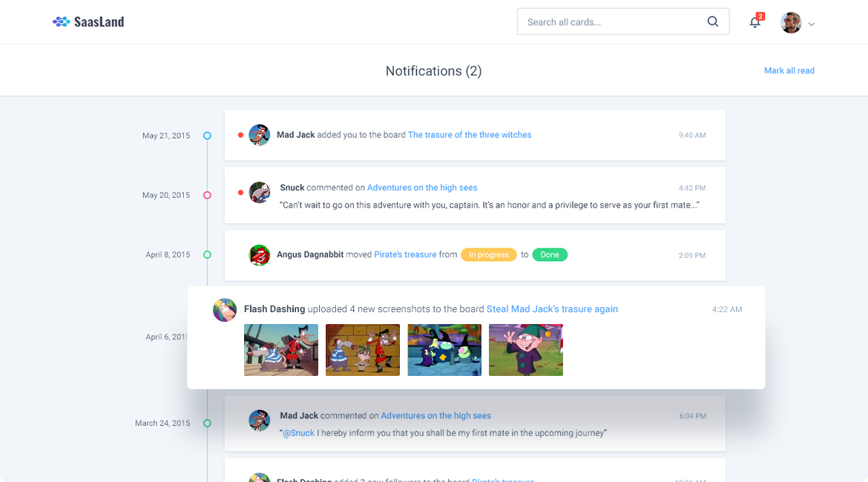
Task: Select the May 20, 2015 timeline marker
Action: 207,195
